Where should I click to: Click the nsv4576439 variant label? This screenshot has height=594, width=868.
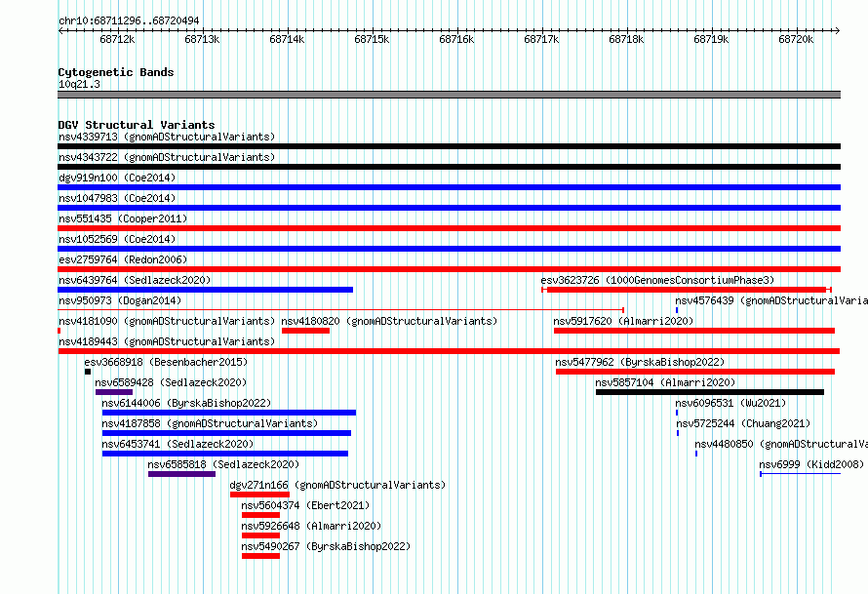(771, 300)
